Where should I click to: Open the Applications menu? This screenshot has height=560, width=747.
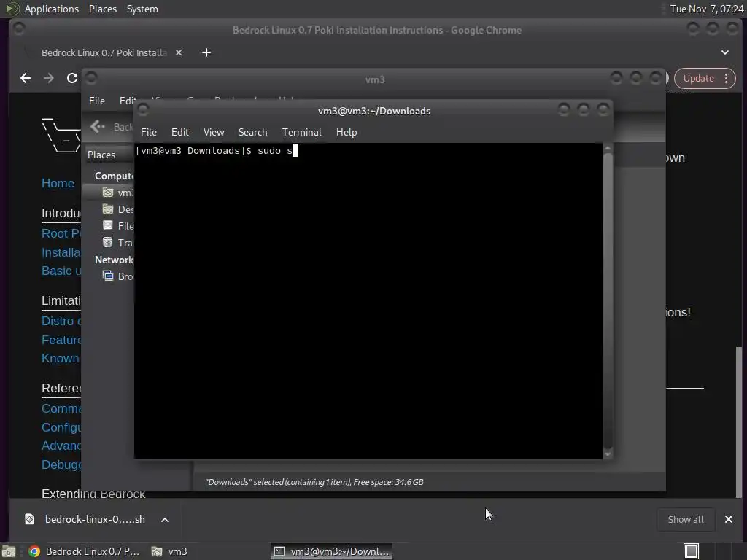pyautogui.click(x=52, y=9)
